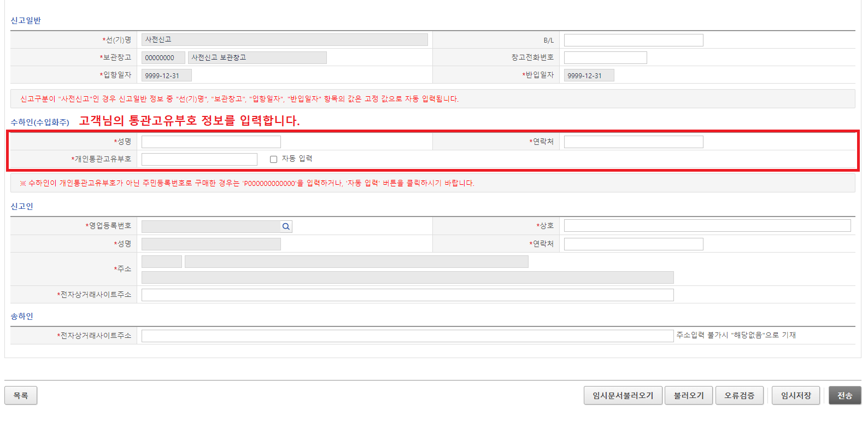Image resolution: width=868 pixels, height=427 pixels.
Task: Focus the 신고인 연락처 input field
Action: click(634, 244)
